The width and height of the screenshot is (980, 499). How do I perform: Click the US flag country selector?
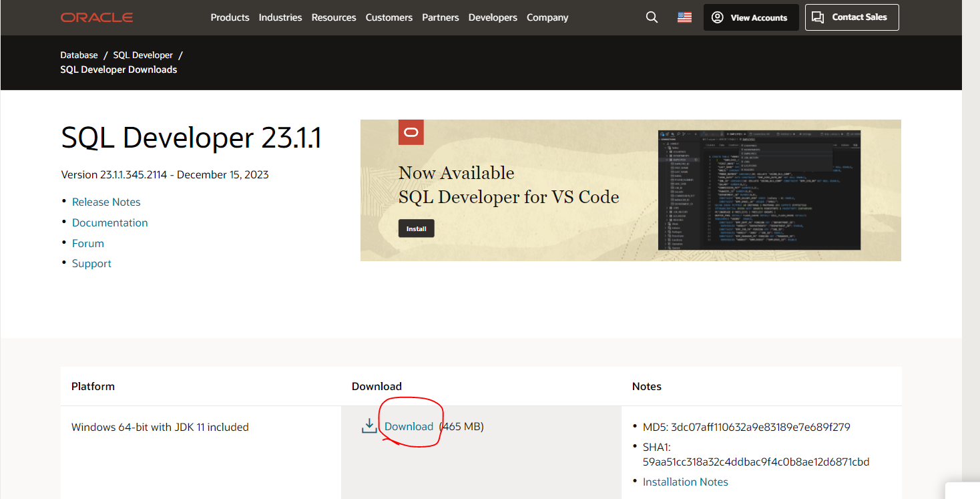click(684, 17)
